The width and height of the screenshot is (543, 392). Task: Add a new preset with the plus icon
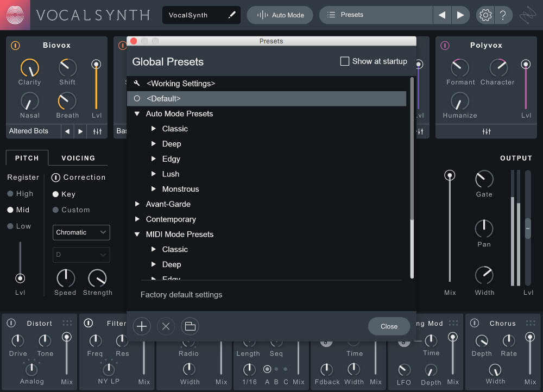tap(141, 326)
